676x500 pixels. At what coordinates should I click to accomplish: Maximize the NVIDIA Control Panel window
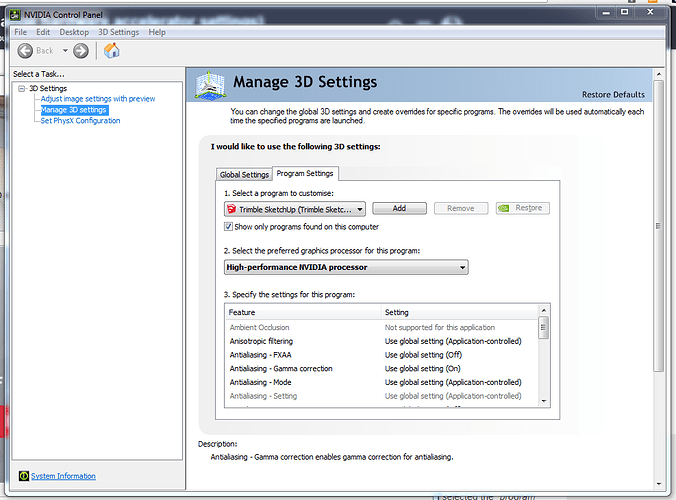tap(624, 12)
